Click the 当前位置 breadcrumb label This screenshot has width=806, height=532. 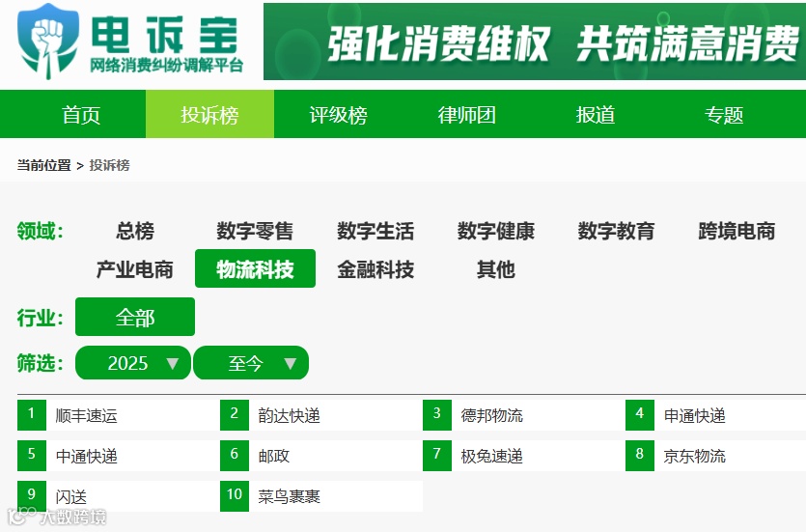tap(43, 165)
